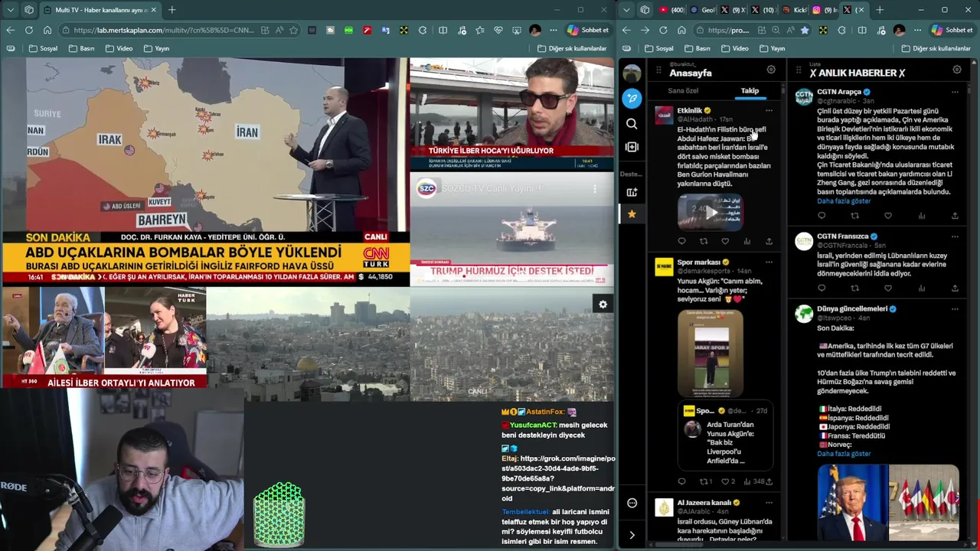Share the CGTN Fransızca post
980x551 pixels.
coord(955,289)
